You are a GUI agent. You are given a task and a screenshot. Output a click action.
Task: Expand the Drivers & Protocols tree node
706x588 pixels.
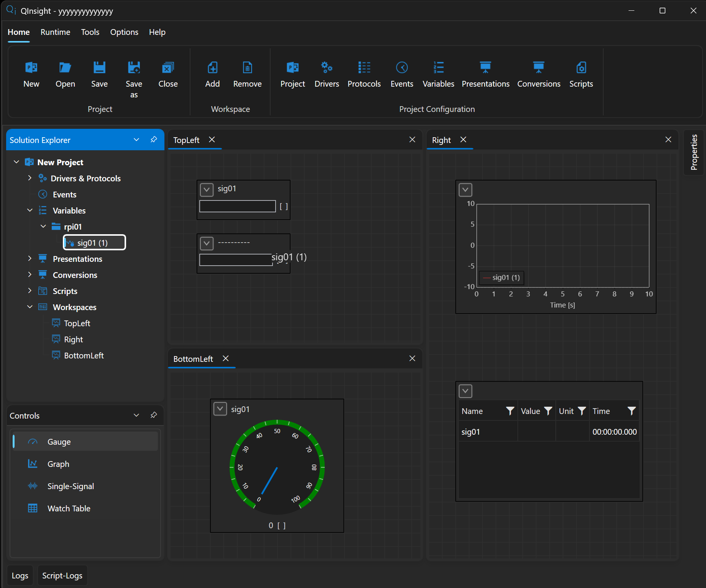tap(30, 178)
